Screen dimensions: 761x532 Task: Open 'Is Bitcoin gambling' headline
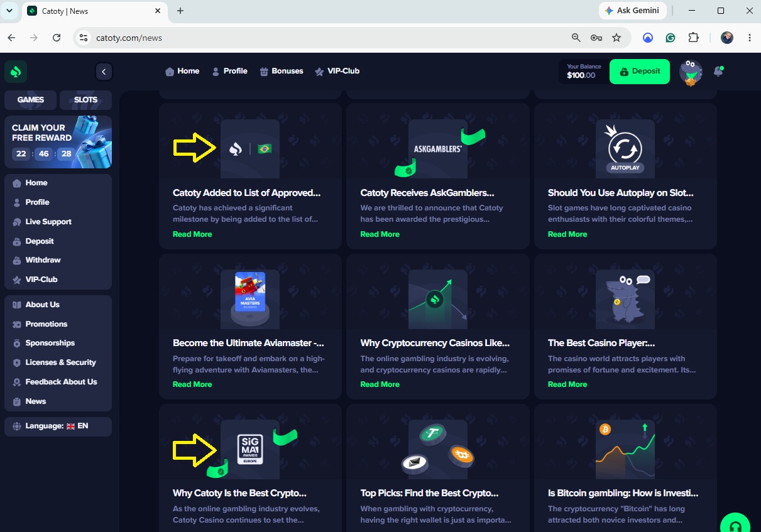point(623,493)
